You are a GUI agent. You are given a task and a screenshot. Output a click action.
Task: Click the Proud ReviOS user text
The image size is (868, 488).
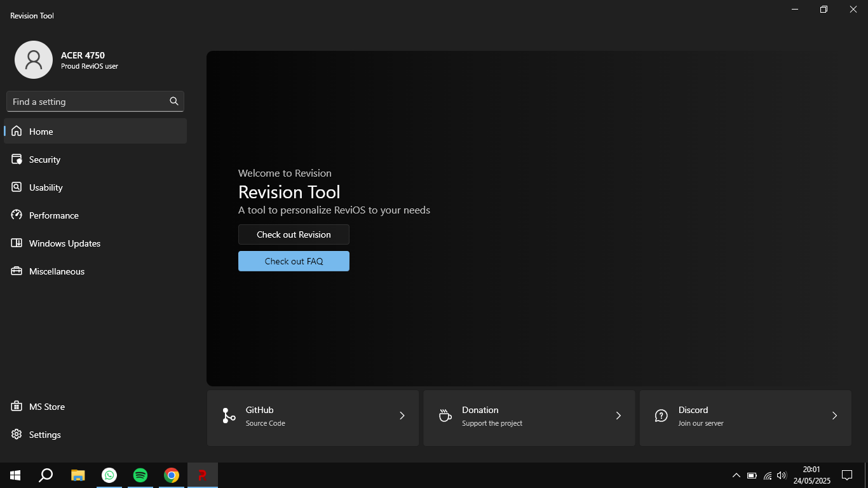(90, 66)
